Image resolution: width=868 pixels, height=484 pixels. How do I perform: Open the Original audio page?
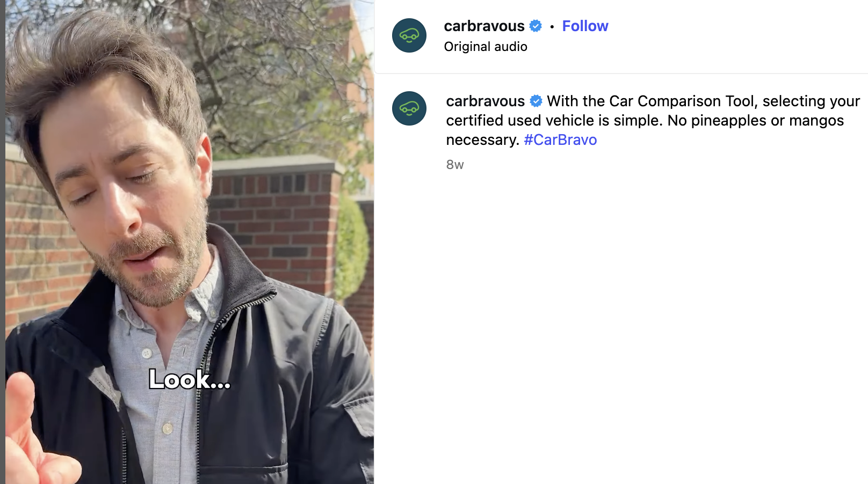click(486, 47)
